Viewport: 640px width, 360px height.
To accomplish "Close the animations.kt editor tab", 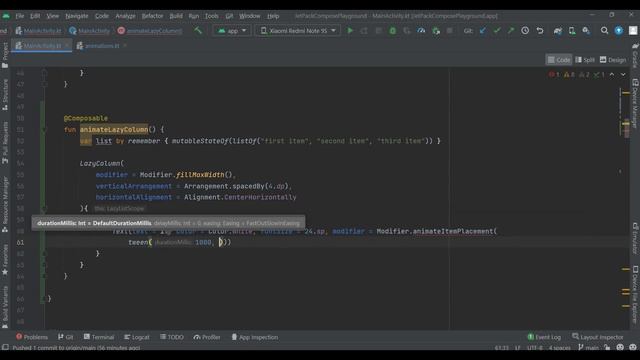I will (x=125, y=46).
